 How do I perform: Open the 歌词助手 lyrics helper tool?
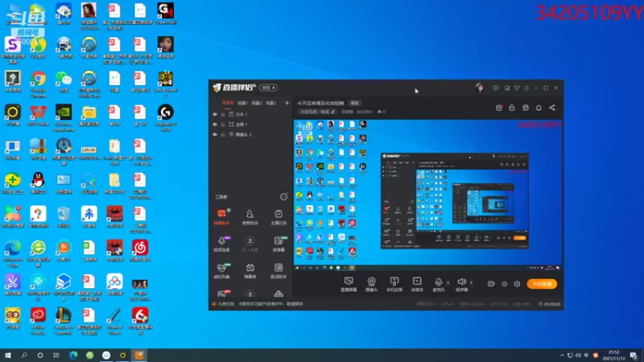pos(279,270)
